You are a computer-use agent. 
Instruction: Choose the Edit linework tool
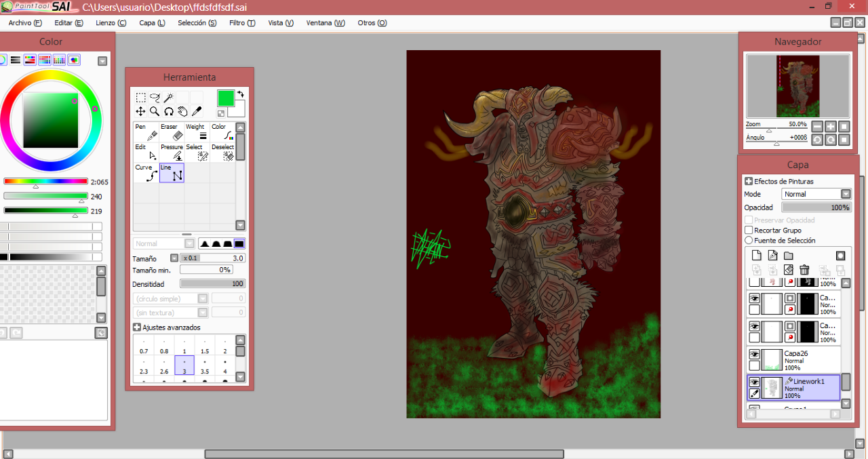(146, 153)
